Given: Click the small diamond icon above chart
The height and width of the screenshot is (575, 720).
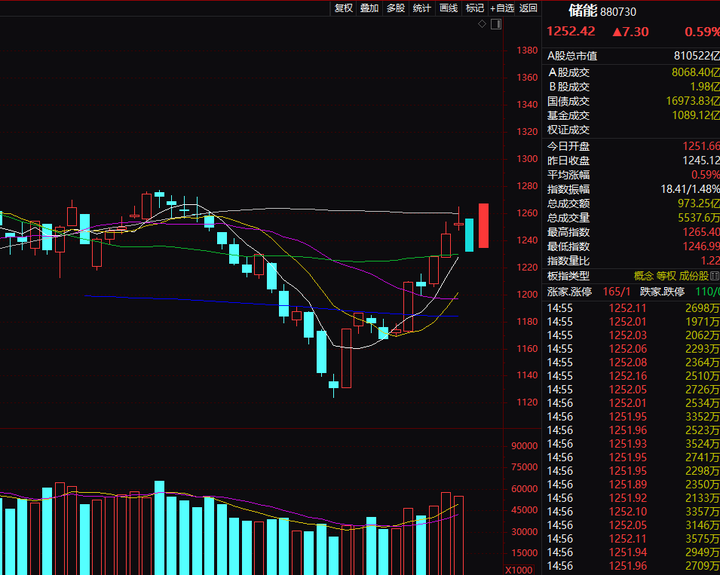Looking at the screenshot, I should [482, 24].
